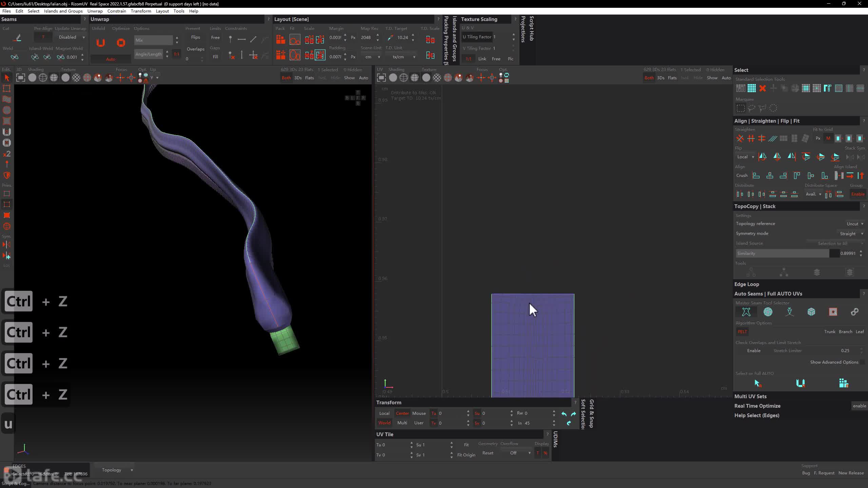The width and height of the screenshot is (868, 488).
Task: Open the Topology dropdown in status bar
Action: tap(114, 470)
